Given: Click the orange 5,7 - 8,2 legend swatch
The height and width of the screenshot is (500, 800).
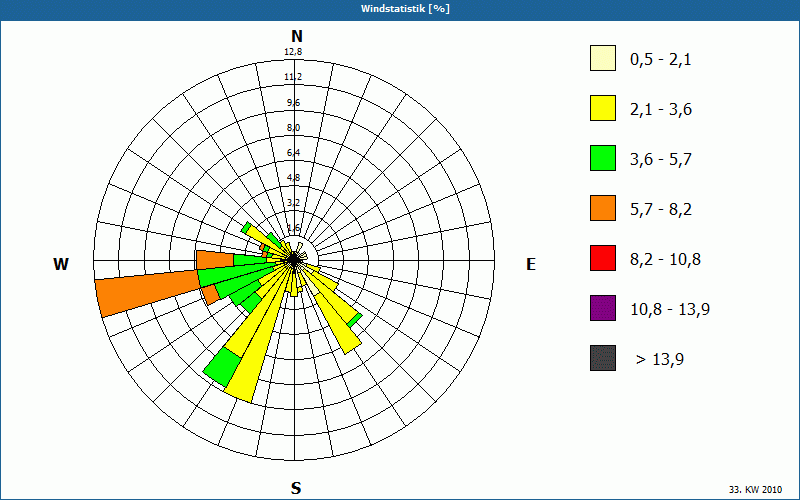Looking at the screenshot, I should click(603, 208).
